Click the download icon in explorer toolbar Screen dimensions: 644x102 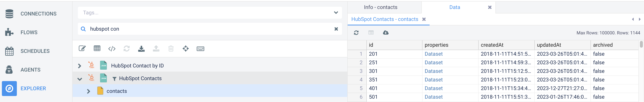pos(141,49)
